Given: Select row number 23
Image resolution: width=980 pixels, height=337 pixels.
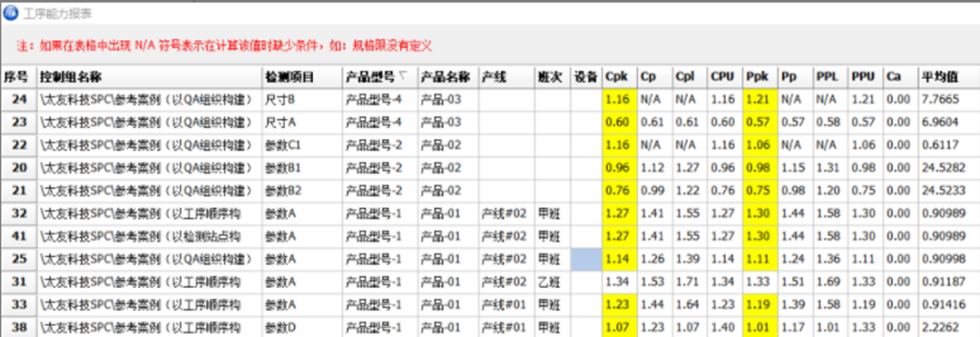Looking at the screenshot, I should click(19, 123).
